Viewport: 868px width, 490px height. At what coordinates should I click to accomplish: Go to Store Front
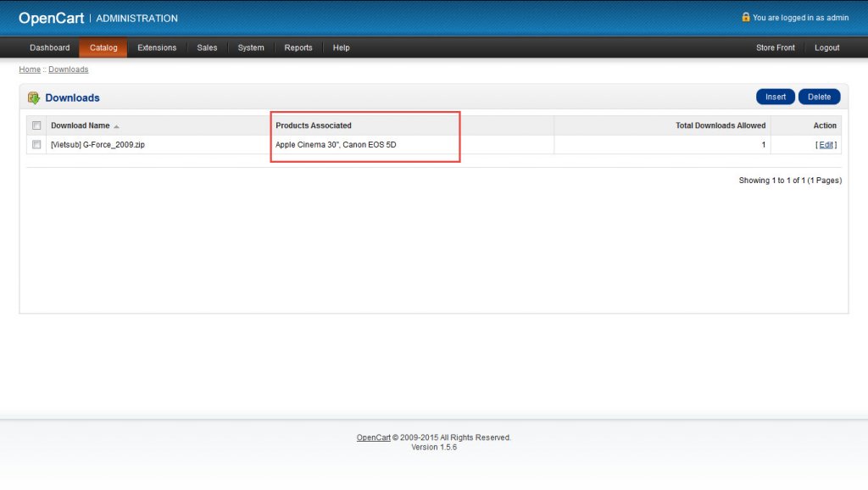click(x=775, y=47)
